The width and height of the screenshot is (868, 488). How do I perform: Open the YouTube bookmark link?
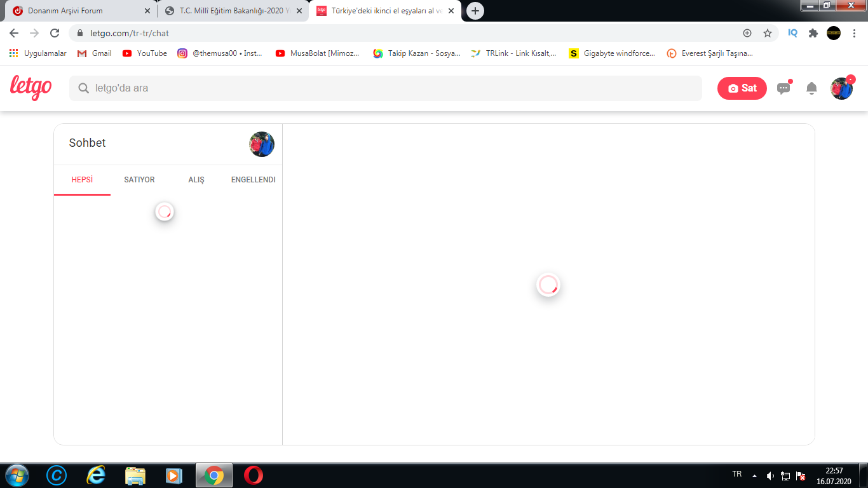pyautogui.click(x=144, y=53)
